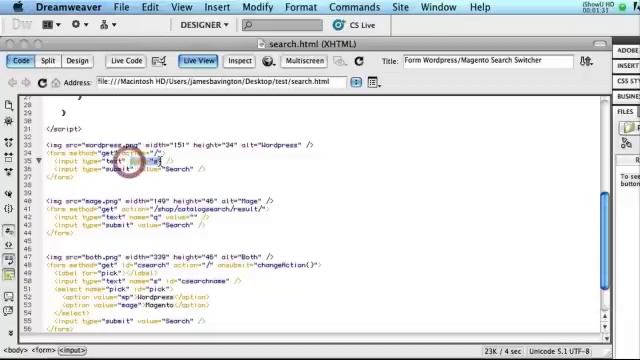This screenshot has height=360, width=640.
Task: Edit the document Title field
Action: (x=488, y=60)
